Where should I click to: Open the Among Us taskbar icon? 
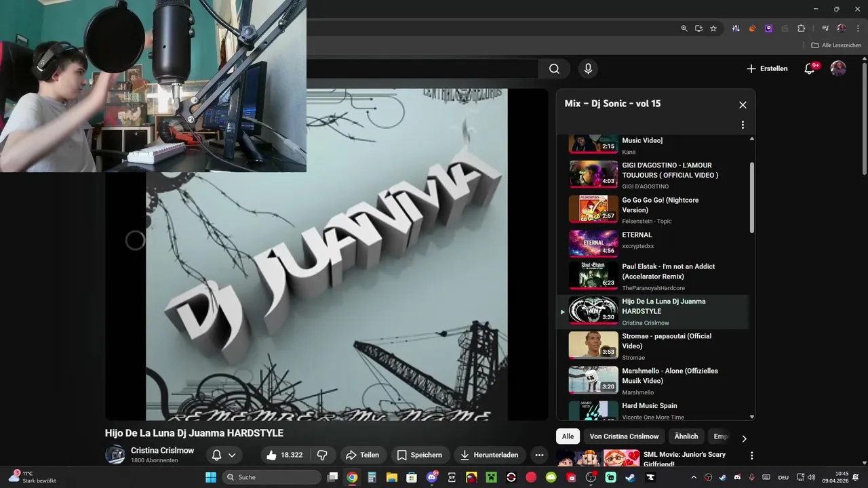point(471,477)
